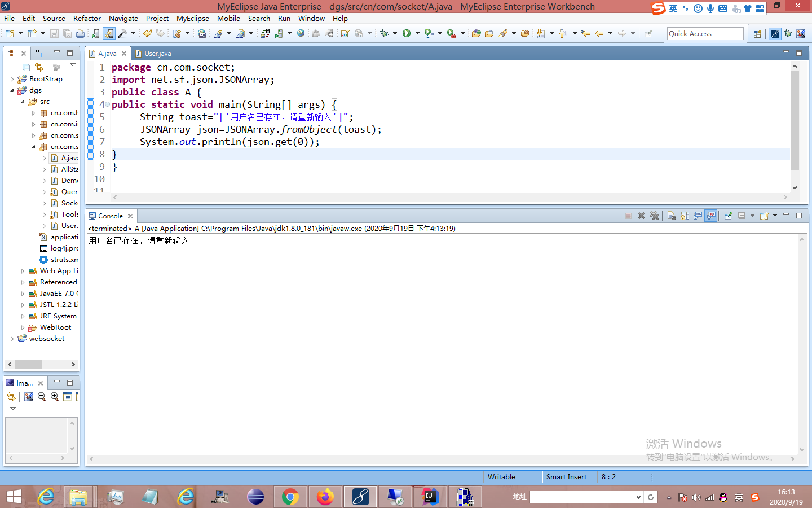Collapse the src folder
Screen dimensions: 812x508
(x=23, y=102)
